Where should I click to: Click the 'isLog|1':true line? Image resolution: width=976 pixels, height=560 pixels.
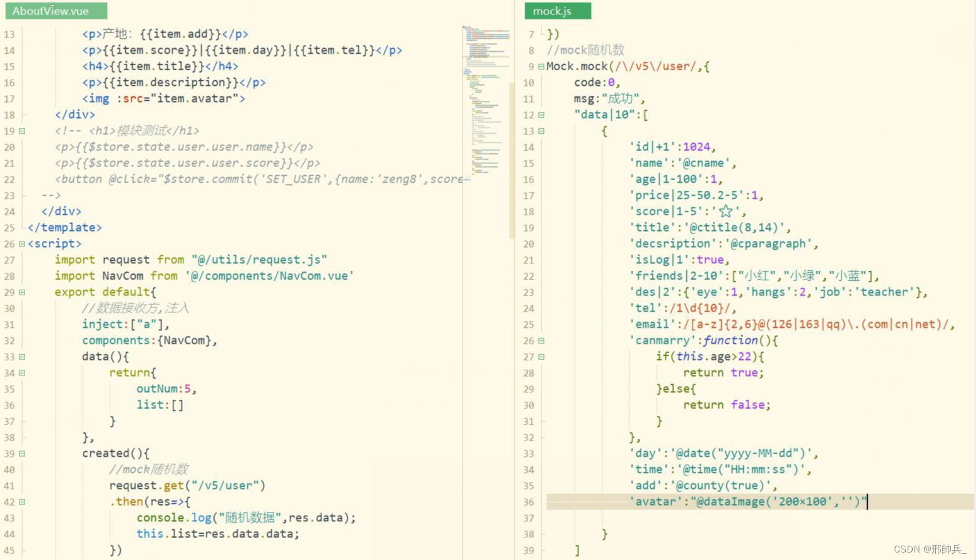tap(679, 260)
